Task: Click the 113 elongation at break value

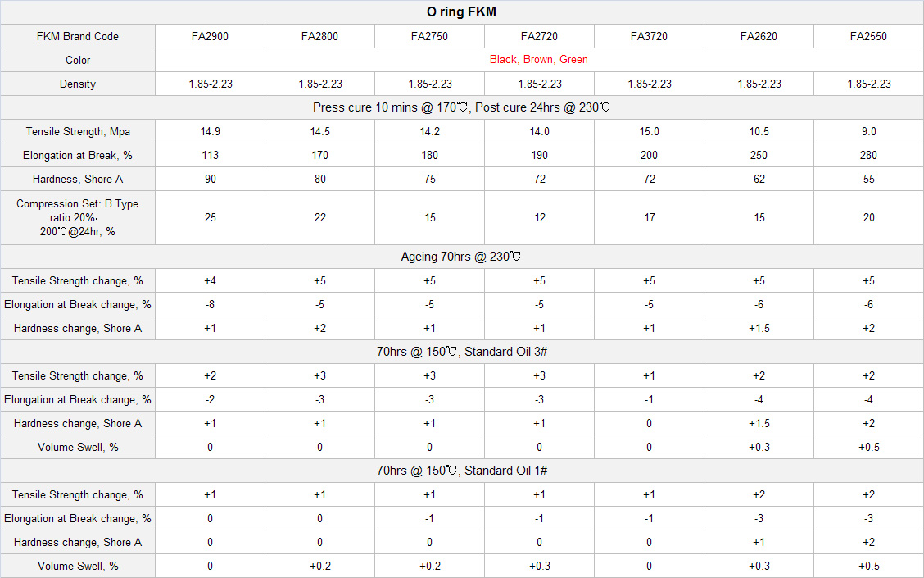Action: tap(210, 155)
